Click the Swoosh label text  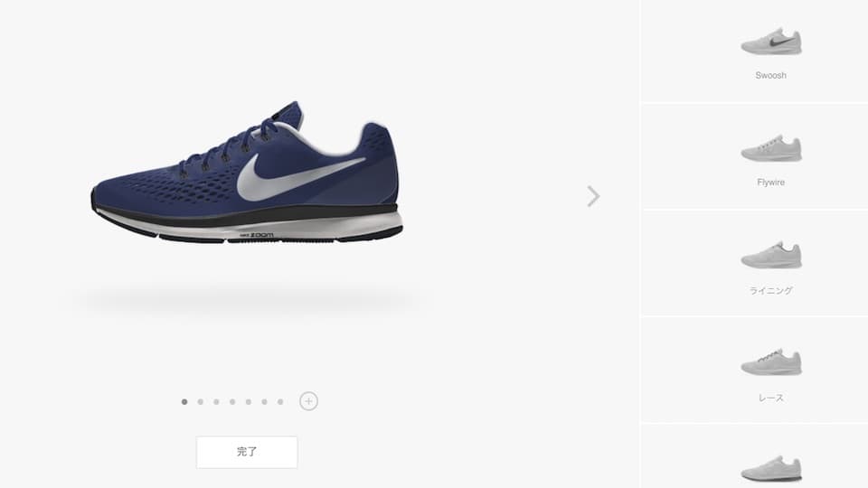click(x=771, y=75)
